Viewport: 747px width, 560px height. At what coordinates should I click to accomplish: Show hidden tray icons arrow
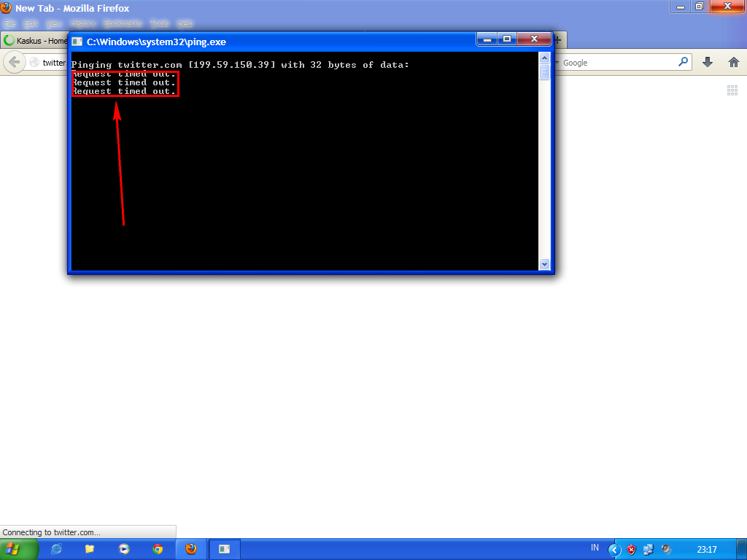[x=614, y=551]
